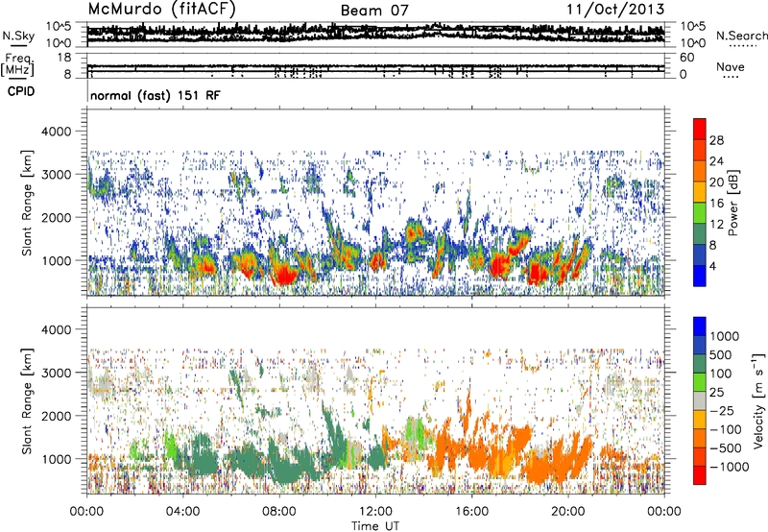This screenshot has width=768, height=532.
Task: Click the 3000 tick of power panel
Action: [56, 175]
